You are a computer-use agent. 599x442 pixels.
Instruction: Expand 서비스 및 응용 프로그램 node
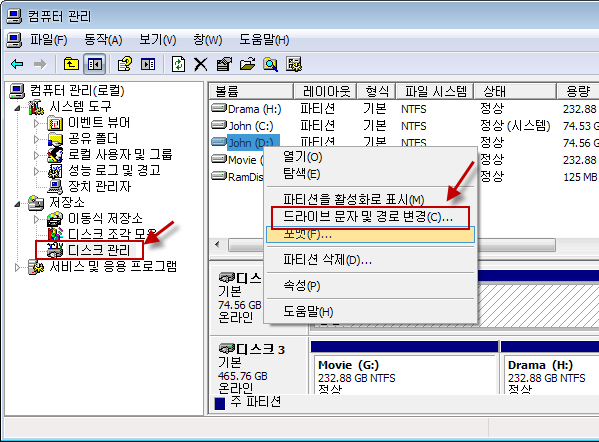[18, 267]
